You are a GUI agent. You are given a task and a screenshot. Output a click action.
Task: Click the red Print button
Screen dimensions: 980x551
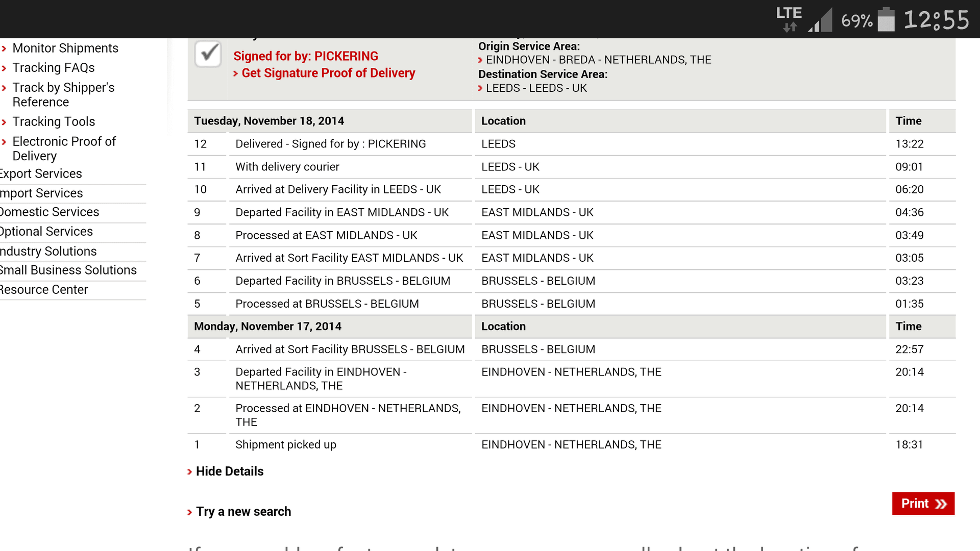pos(923,504)
